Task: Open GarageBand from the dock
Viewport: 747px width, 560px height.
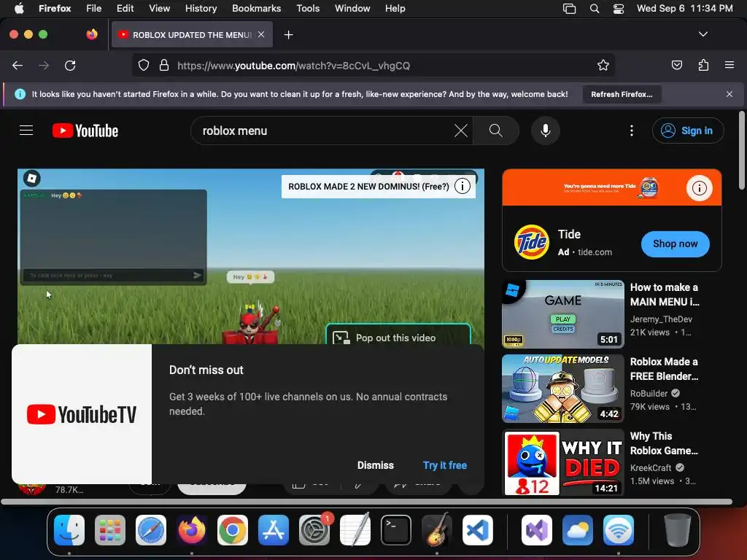Action: (437, 530)
